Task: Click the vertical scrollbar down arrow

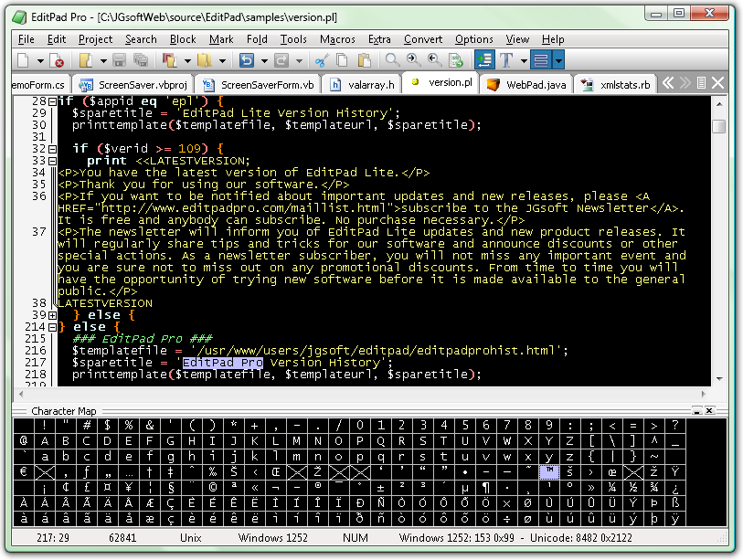Action: 719,378
